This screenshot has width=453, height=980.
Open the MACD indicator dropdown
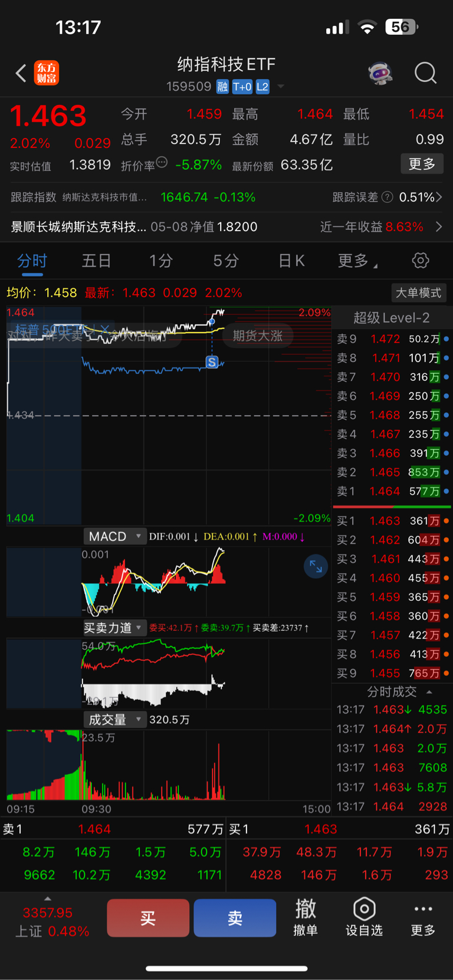point(114,537)
